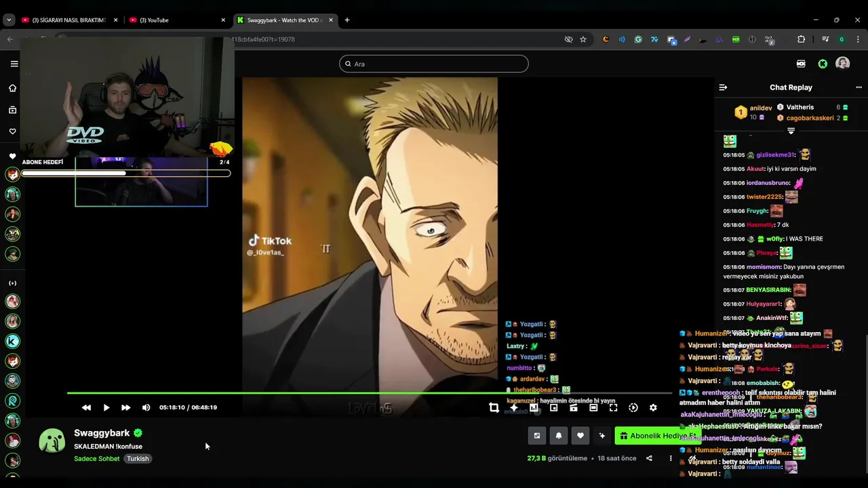Screen dimensions: 868x488
Task: Click cagobarkaskeri in the leaderboard
Action: 810,118
